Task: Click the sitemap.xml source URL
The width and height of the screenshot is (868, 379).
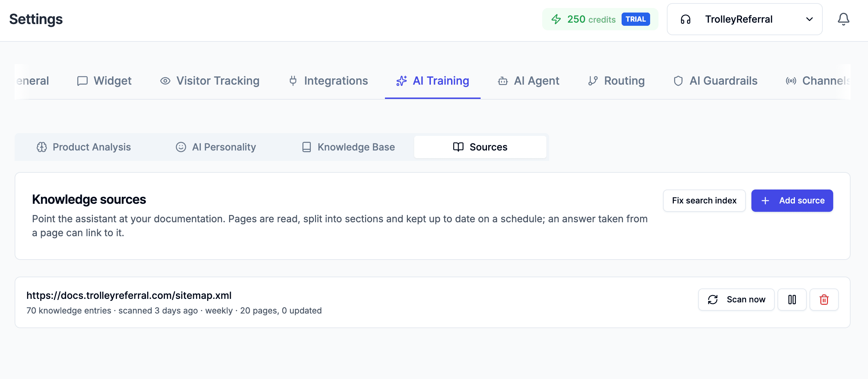Action: tap(129, 295)
